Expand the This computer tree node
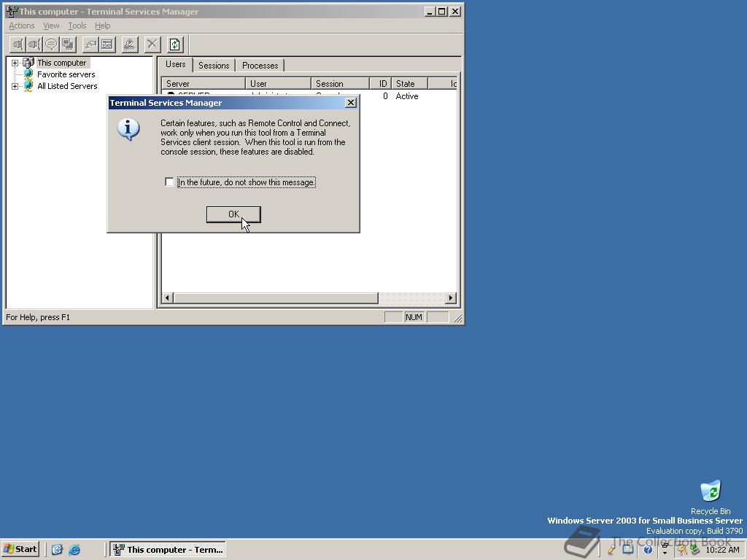Image resolution: width=747 pixels, height=560 pixels. click(x=15, y=63)
